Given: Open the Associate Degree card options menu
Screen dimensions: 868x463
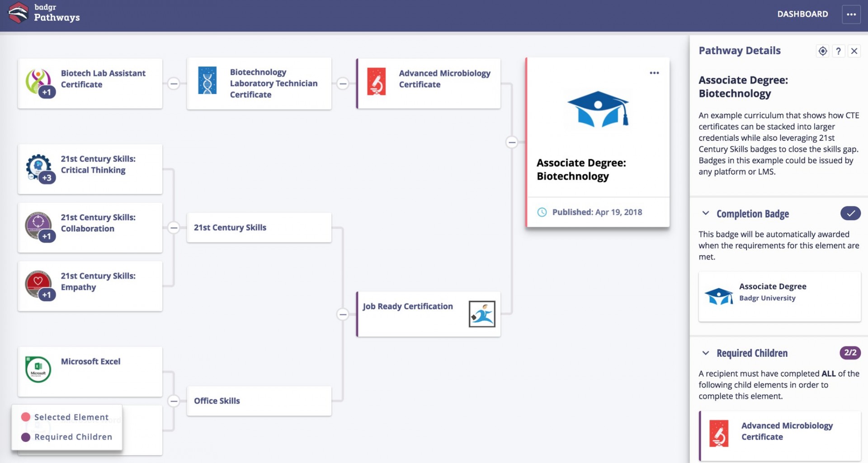Looking at the screenshot, I should point(654,73).
